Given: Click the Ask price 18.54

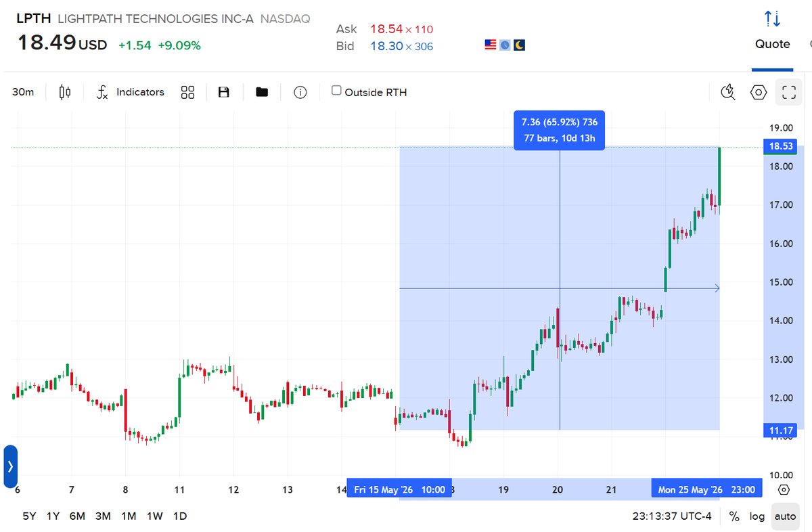Looking at the screenshot, I should pos(386,29).
